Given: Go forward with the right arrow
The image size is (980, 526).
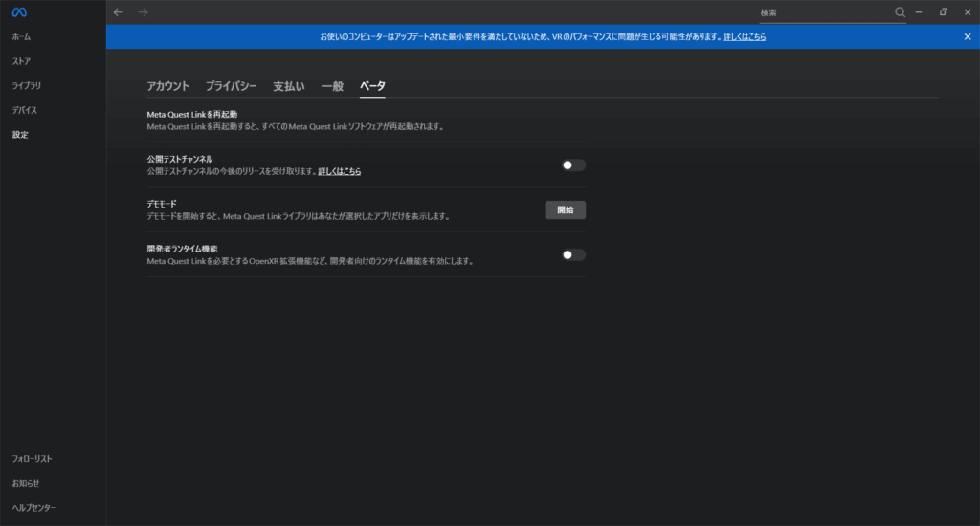Looking at the screenshot, I should [x=144, y=11].
